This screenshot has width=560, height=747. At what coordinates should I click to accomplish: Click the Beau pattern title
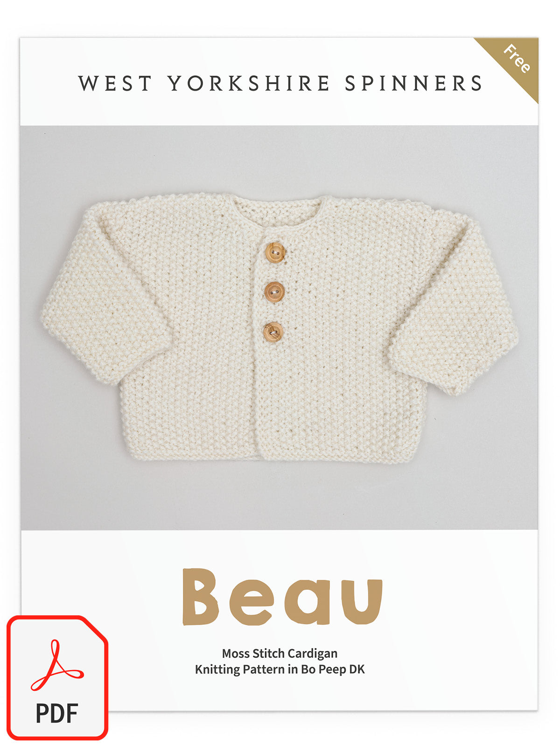(x=282, y=597)
